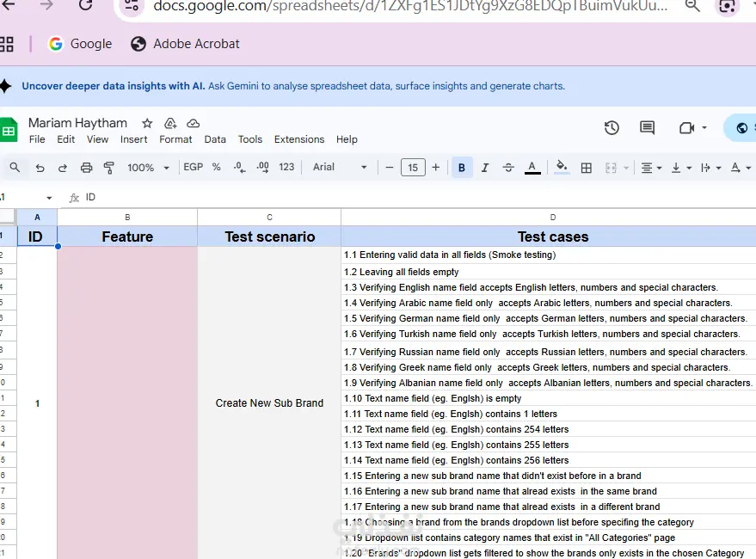Increase decimal places

[263, 168]
